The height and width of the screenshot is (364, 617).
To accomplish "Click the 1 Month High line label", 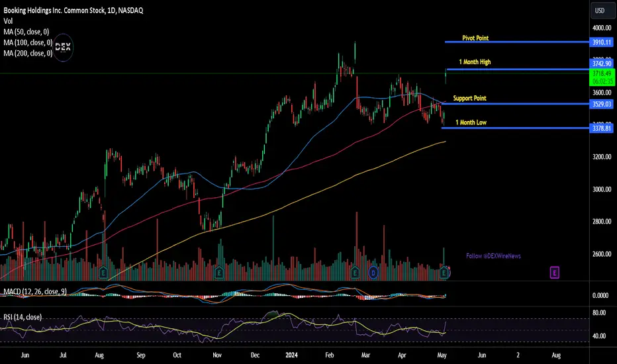I will 475,62.
